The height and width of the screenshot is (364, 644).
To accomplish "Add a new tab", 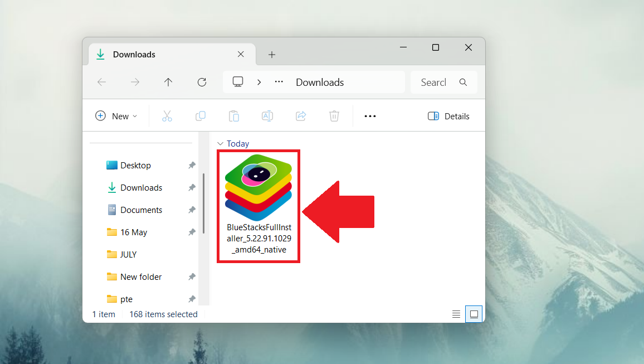I will pos(272,55).
